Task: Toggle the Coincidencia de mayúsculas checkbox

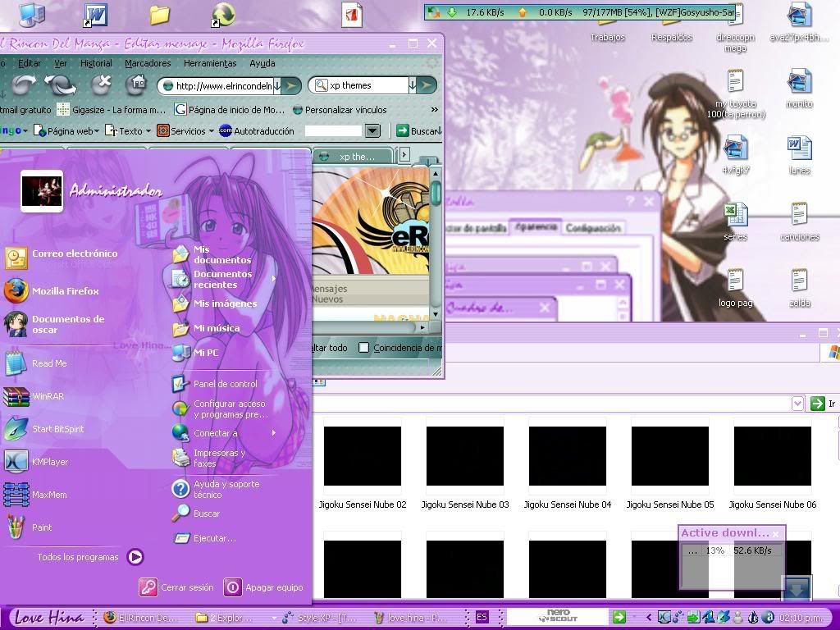Action: point(363,348)
